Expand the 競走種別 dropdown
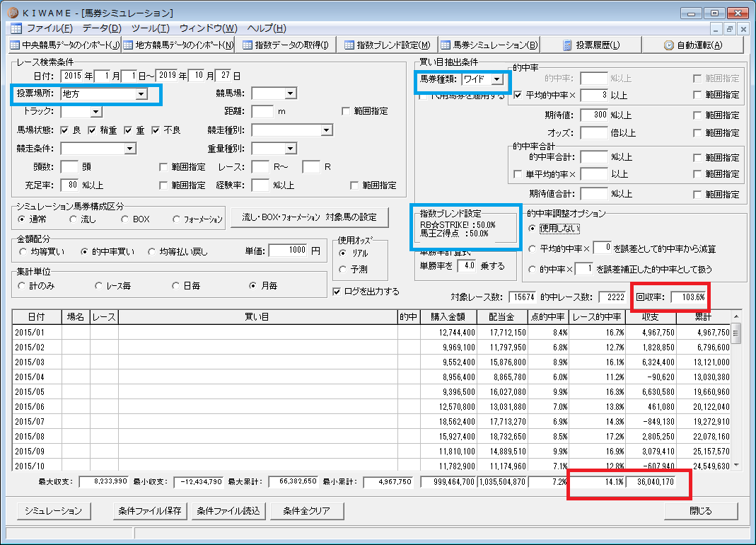 tap(327, 130)
